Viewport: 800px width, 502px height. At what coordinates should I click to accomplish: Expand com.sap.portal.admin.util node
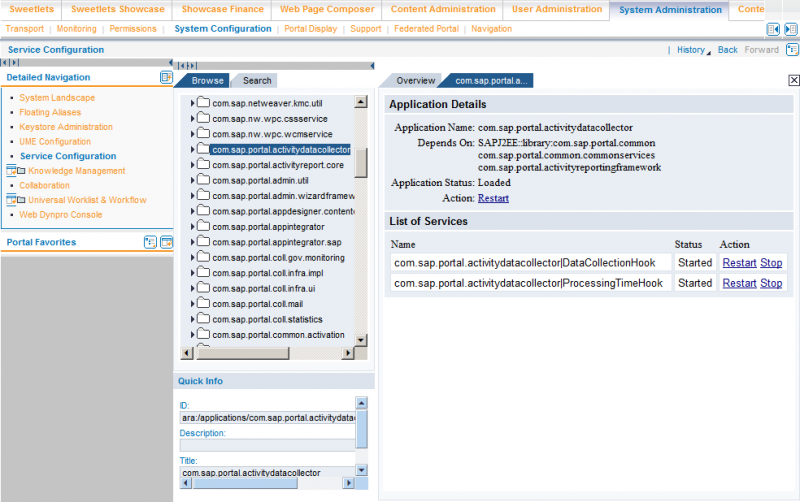point(192,180)
